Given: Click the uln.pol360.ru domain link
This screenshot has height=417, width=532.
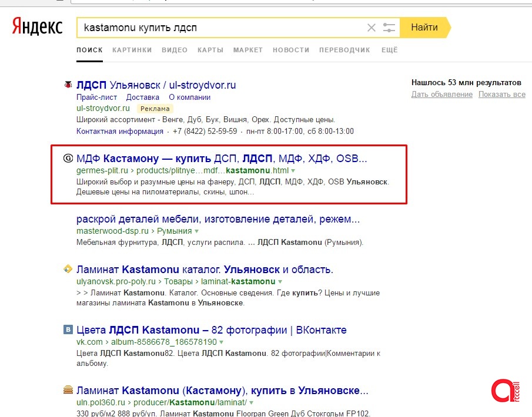Looking at the screenshot, I should (101, 402).
